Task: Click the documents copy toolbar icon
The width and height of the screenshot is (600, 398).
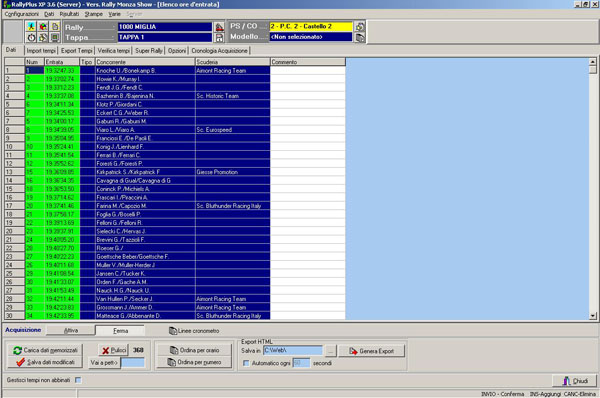Action: 55,26
